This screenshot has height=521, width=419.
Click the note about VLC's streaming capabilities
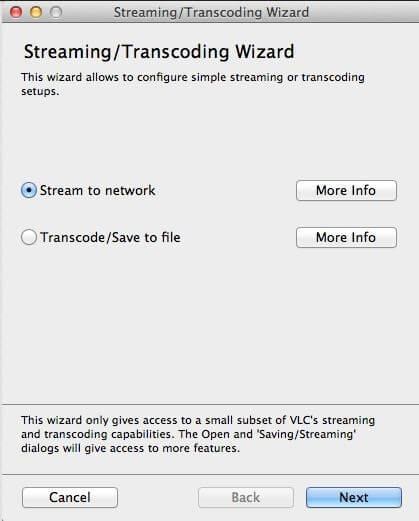(198, 434)
